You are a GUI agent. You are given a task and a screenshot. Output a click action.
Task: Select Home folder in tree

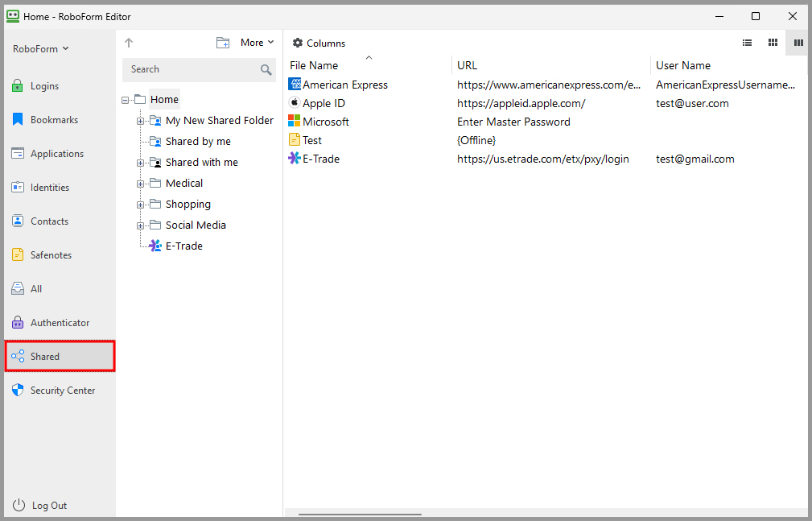[x=164, y=100]
